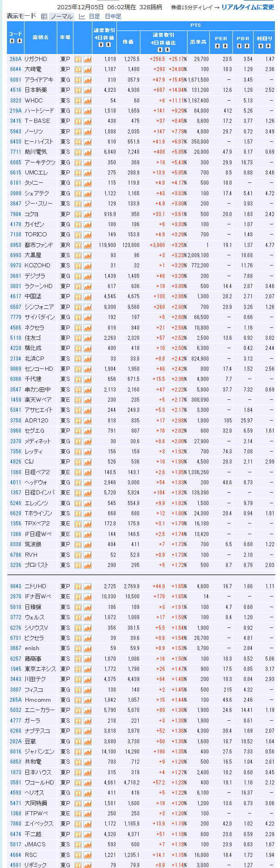Sort 通常取引4日終値比 descending with down arrow
280x868 pixels.
point(167,49)
